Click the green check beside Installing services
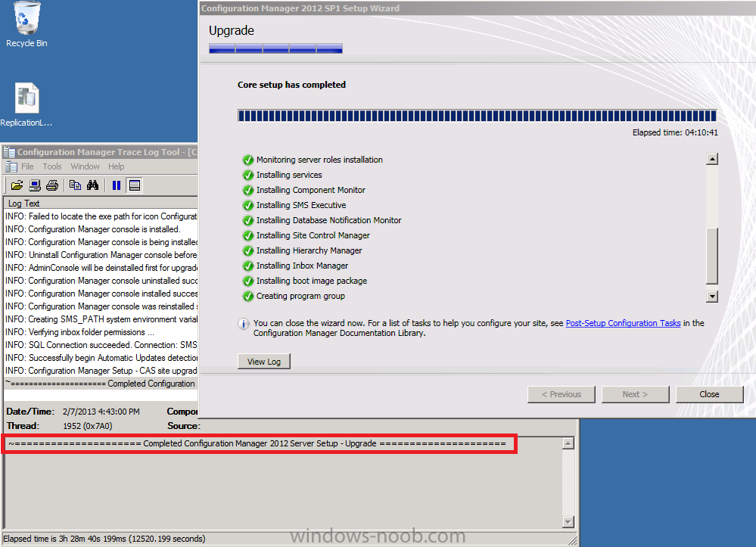This screenshot has width=756, height=547. 247,175
